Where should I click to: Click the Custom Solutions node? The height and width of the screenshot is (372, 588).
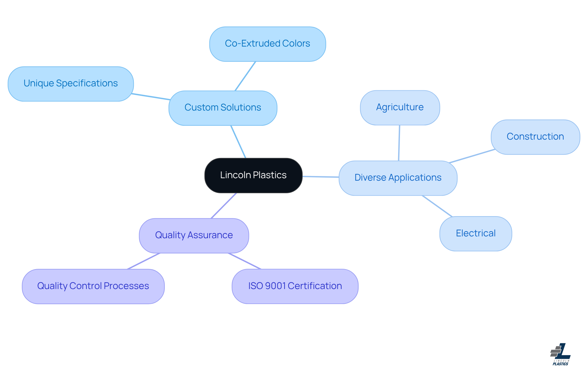click(x=223, y=108)
